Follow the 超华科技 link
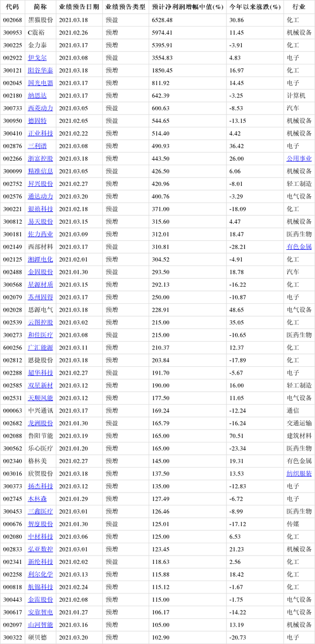Screen dimensions: 315x644 40,373
